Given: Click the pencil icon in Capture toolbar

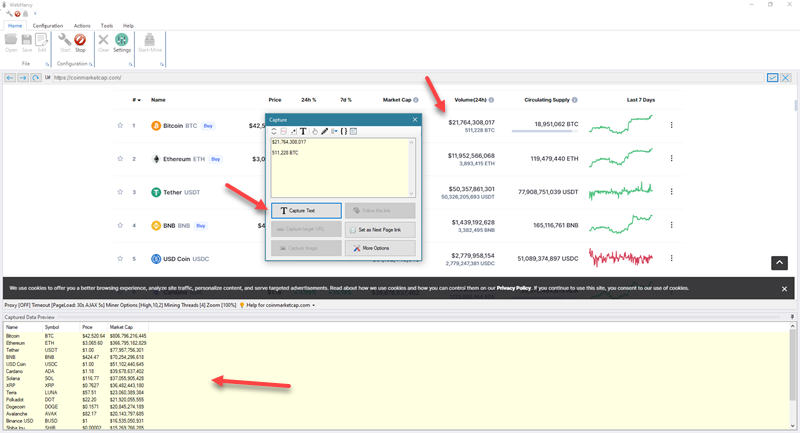Looking at the screenshot, I should coord(324,131).
